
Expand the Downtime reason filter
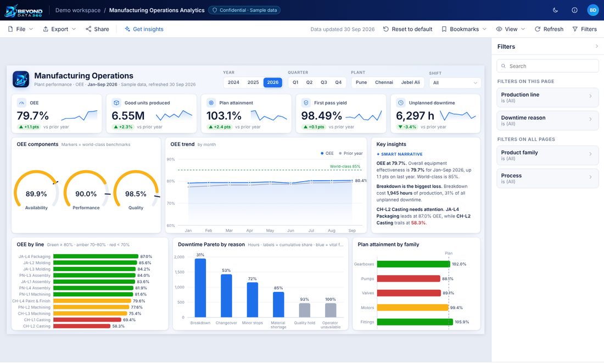548,121
